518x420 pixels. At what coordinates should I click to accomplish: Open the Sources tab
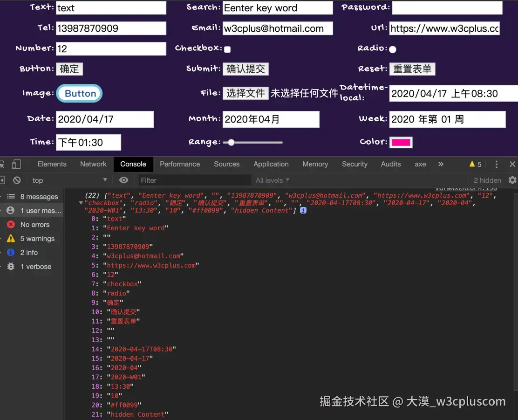click(x=226, y=164)
